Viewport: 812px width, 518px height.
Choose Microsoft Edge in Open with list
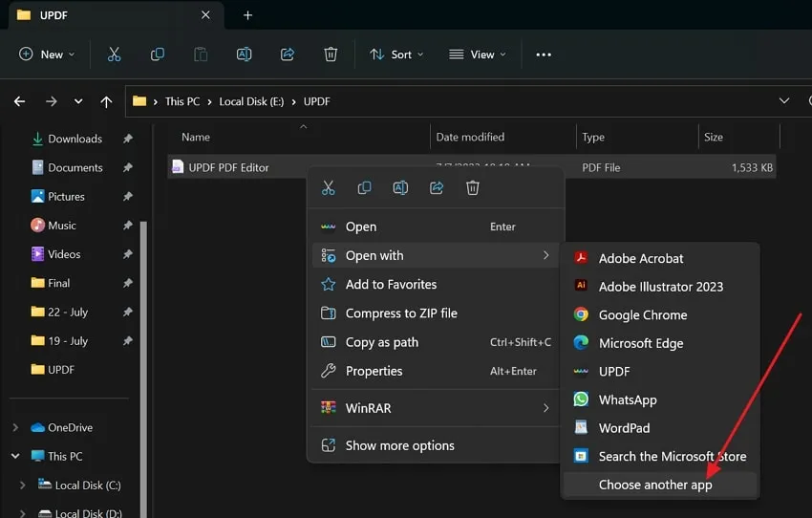pyautogui.click(x=640, y=343)
